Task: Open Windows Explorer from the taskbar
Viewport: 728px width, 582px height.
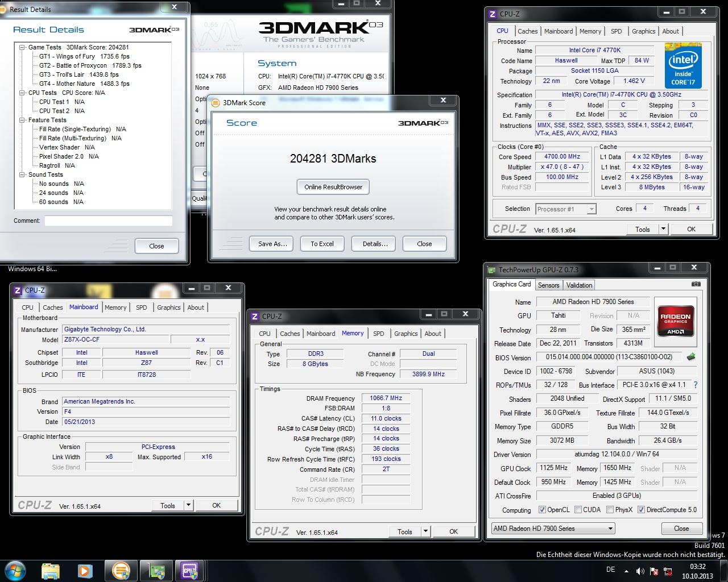Action: tap(51, 570)
